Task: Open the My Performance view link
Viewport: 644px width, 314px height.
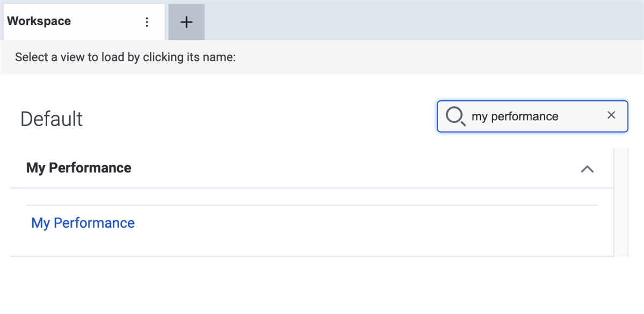Action: 83,223
